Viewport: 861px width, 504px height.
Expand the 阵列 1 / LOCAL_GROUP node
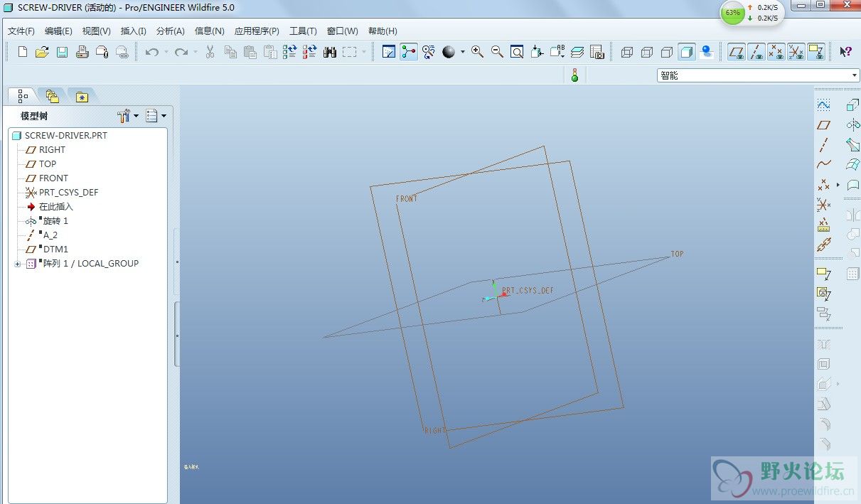(17, 264)
